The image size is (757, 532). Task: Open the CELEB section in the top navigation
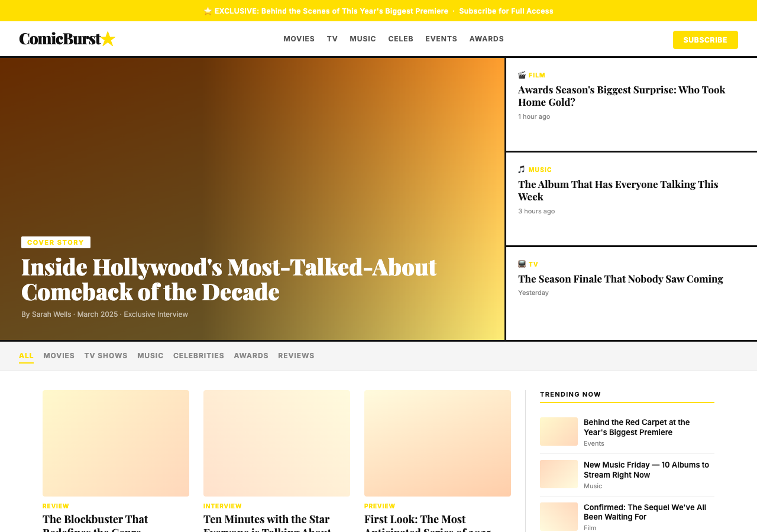click(x=401, y=38)
